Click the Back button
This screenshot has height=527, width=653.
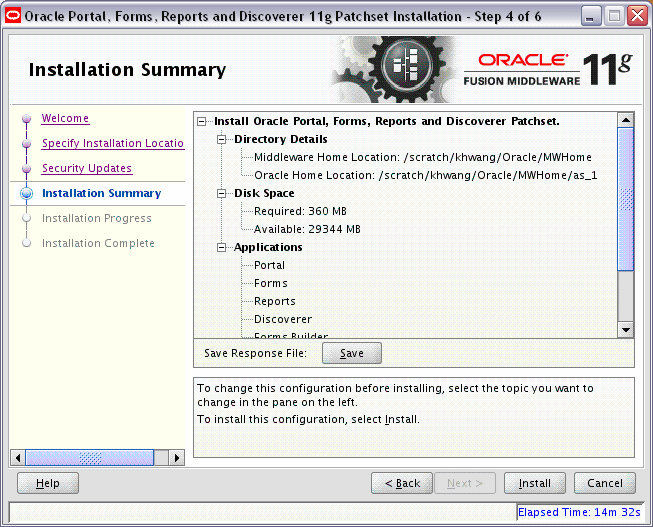402,483
